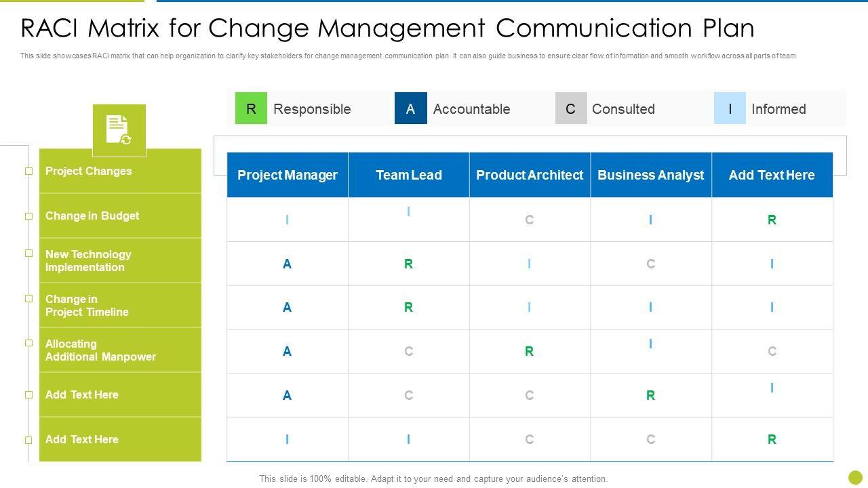Select the light blue I legend square
The height and width of the screenshot is (488, 868).
pyautogui.click(x=730, y=108)
